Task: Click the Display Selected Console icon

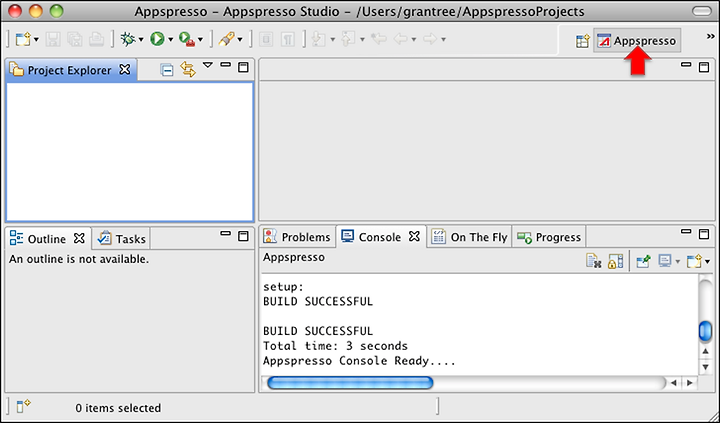Action: coord(665,261)
